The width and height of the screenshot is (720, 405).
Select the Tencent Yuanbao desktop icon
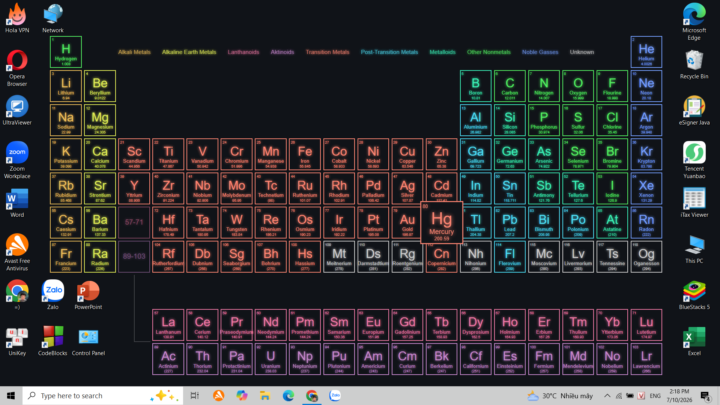coord(694,159)
